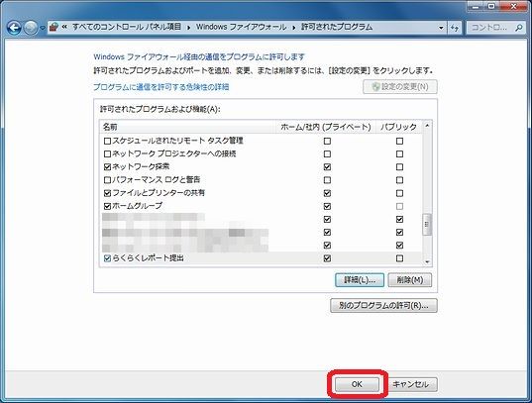This screenshot has width=532, height=403.
Task: Uncheck ファイルとプリンターの共有 name checkbox
Action: pos(107,193)
